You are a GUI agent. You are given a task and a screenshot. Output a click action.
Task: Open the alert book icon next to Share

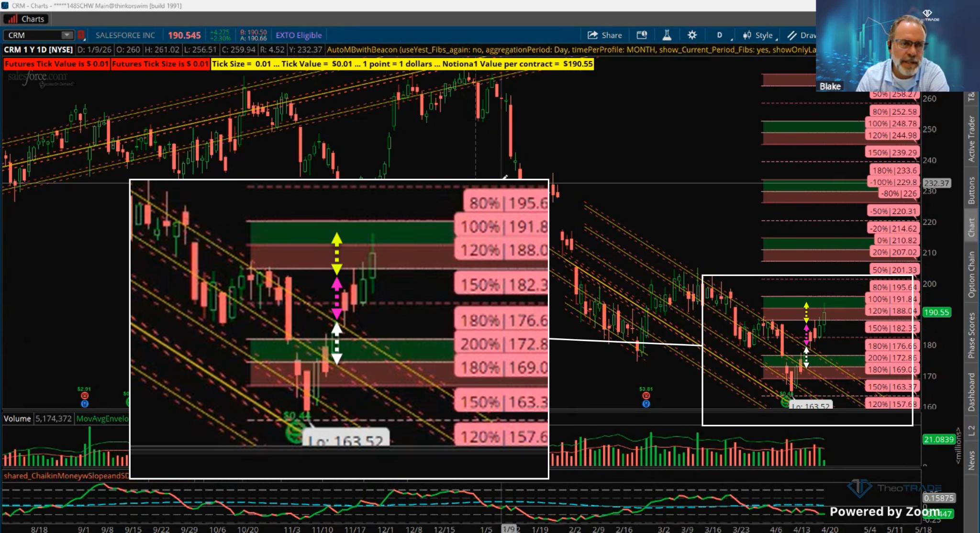[x=642, y=35]
